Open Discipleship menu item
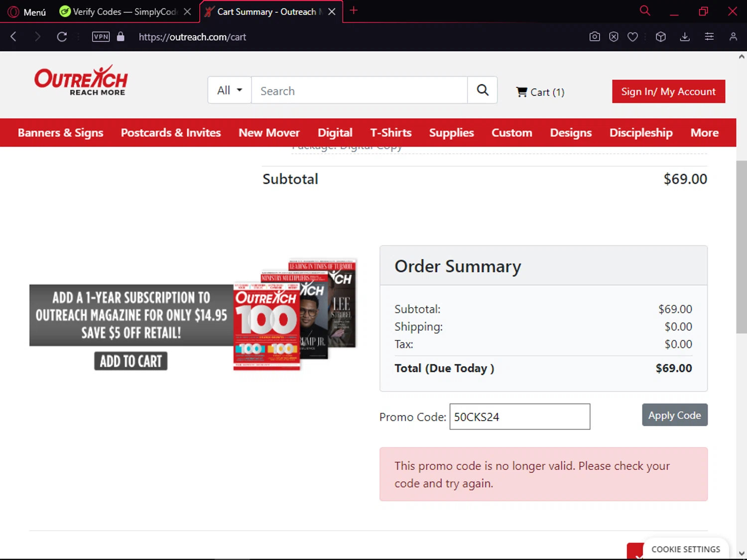 click(641, 133)
